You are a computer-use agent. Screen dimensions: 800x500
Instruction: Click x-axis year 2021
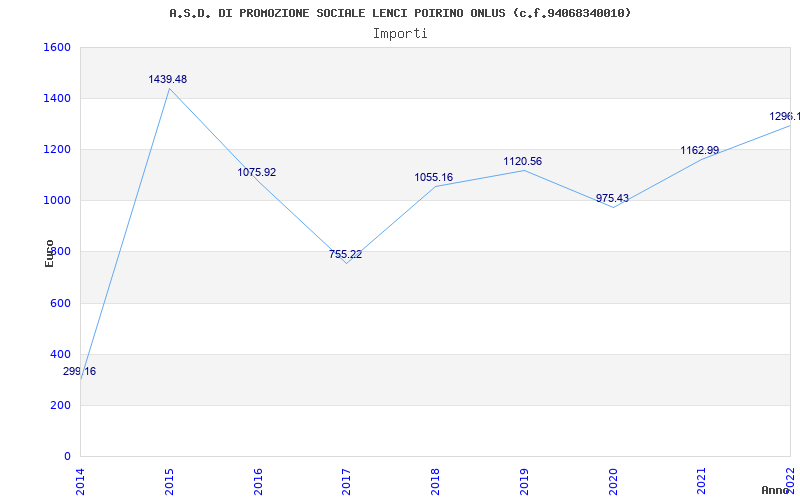[x=702, y=481]
